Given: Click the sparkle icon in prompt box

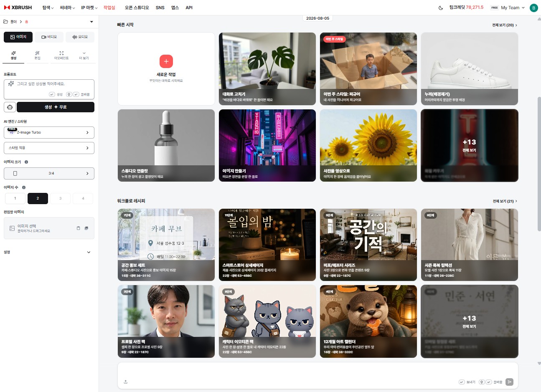Looking at the screenshot, I should [x=11, y=84].
